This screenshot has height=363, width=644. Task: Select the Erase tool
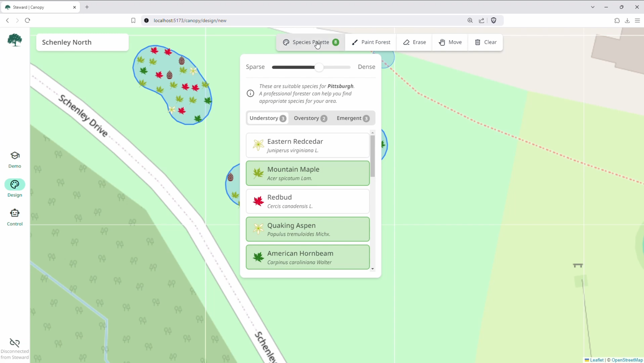(x=414, y=42)
